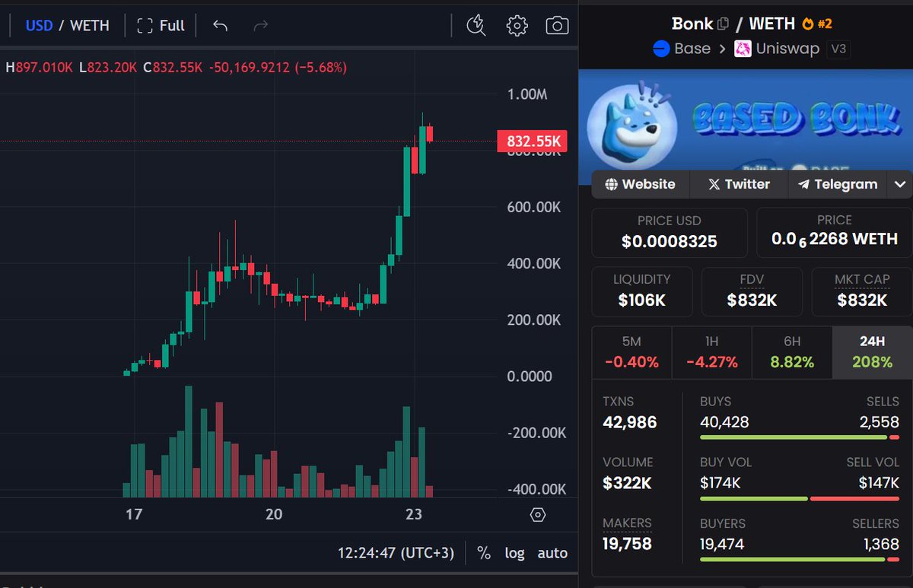Image resolution: width=913 pixels, height=588 pixels.
Task: Click the MAKERS value 19,758
Action: (627, 544)
